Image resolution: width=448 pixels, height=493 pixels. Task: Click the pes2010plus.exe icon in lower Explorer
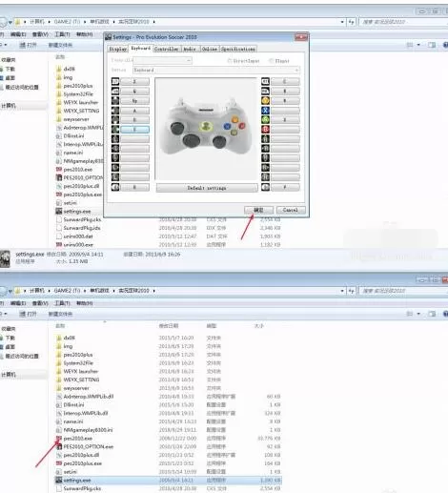click(59, 463)
